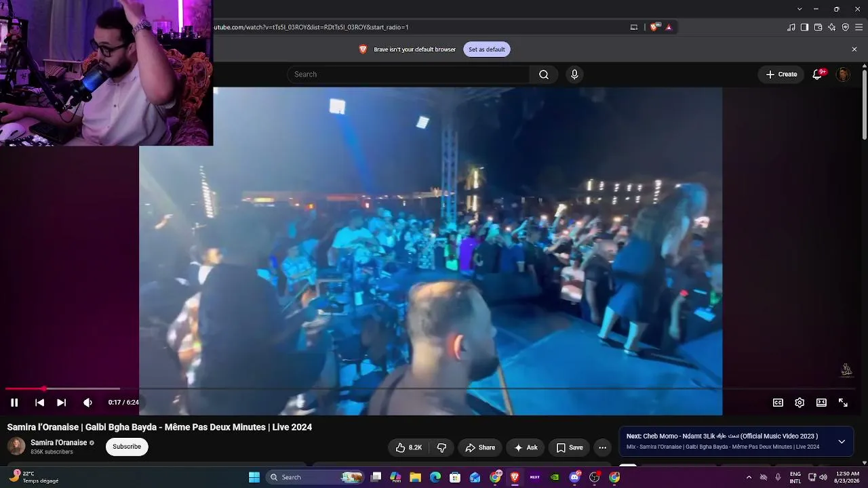
Task: Open the three-dot more actions menu
Action: click(602, 447)
